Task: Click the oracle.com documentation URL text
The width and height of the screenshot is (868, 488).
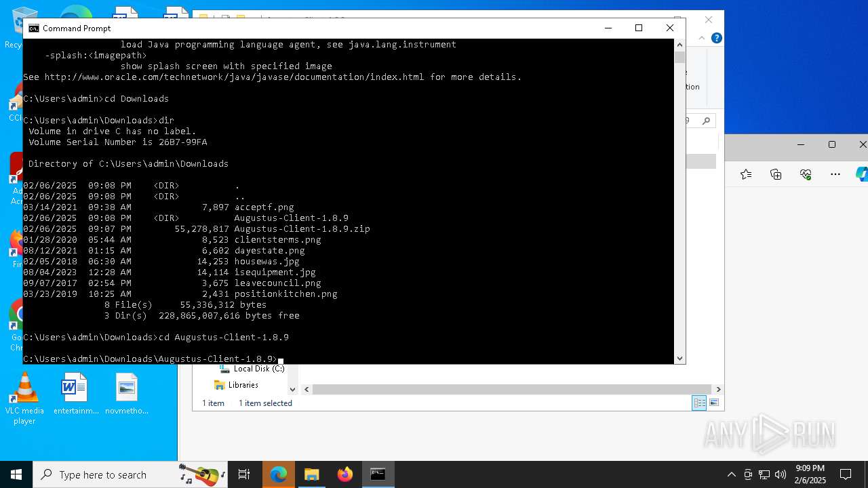Action: coord(235,77)
